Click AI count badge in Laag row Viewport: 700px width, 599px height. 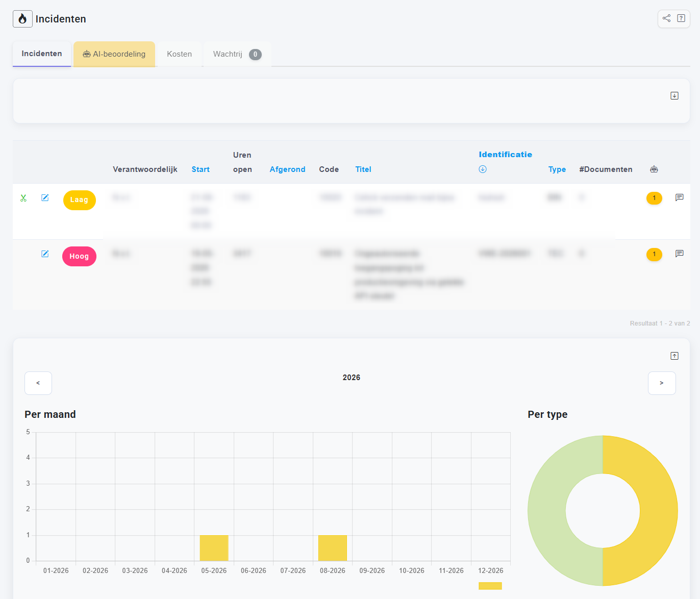[x=654, y=198]
